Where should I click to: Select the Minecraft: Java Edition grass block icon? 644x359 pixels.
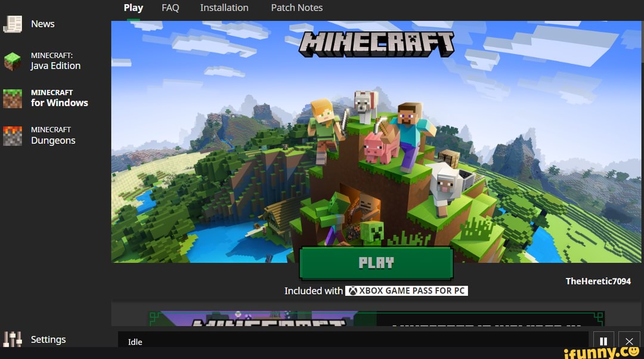[13, 60]
